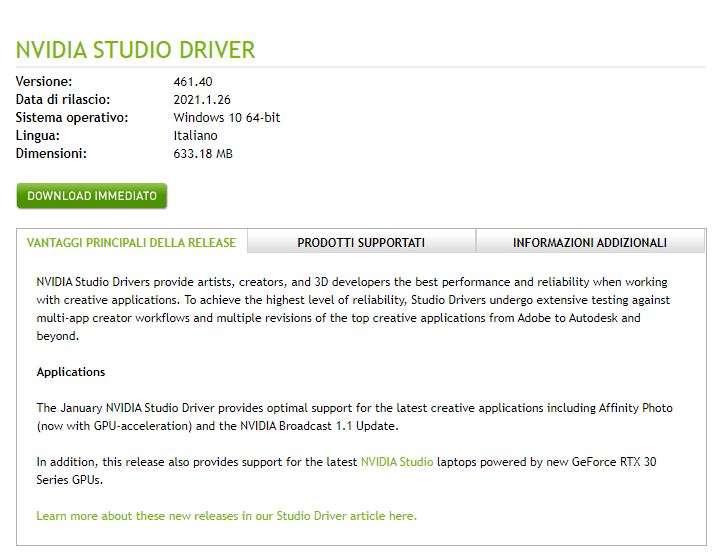Click the release date 2021.1.26
The width and height of the screenshot is (725, 558).
pyautogui.click(x=202, y=100)
